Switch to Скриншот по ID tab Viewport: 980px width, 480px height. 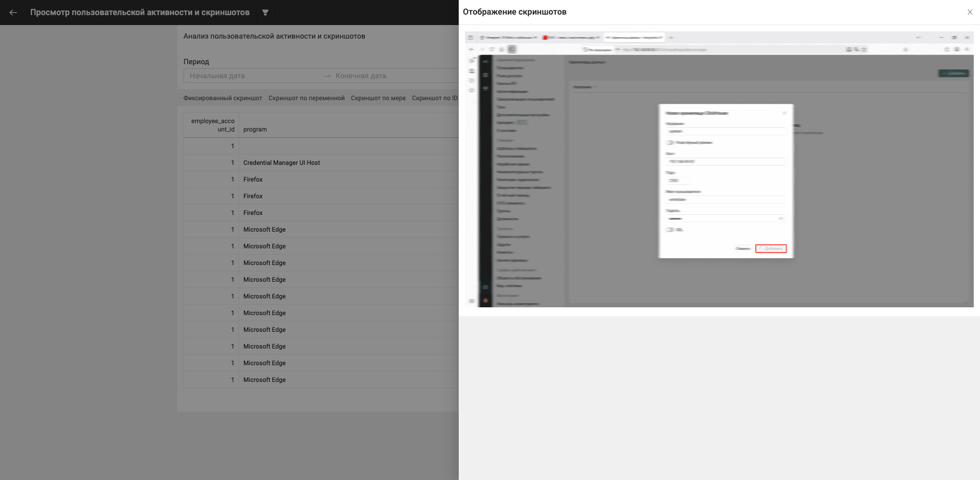(x=434, y=98)
